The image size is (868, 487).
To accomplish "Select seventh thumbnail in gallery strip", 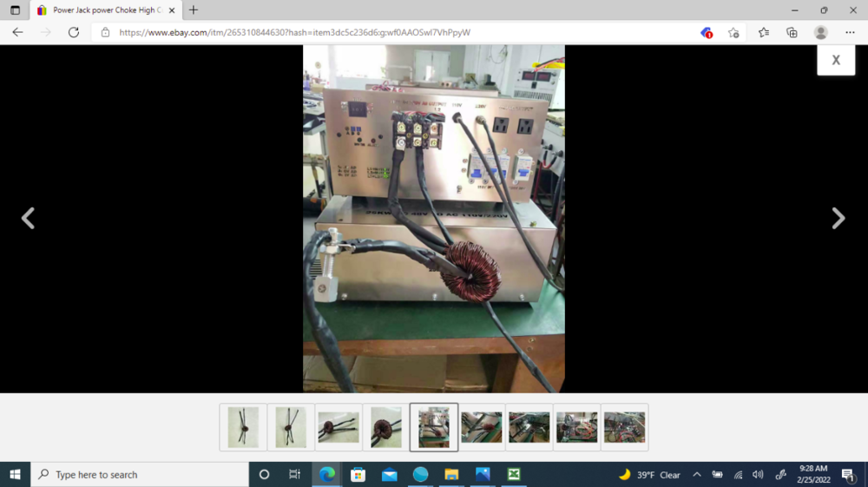I will [529, 427].
